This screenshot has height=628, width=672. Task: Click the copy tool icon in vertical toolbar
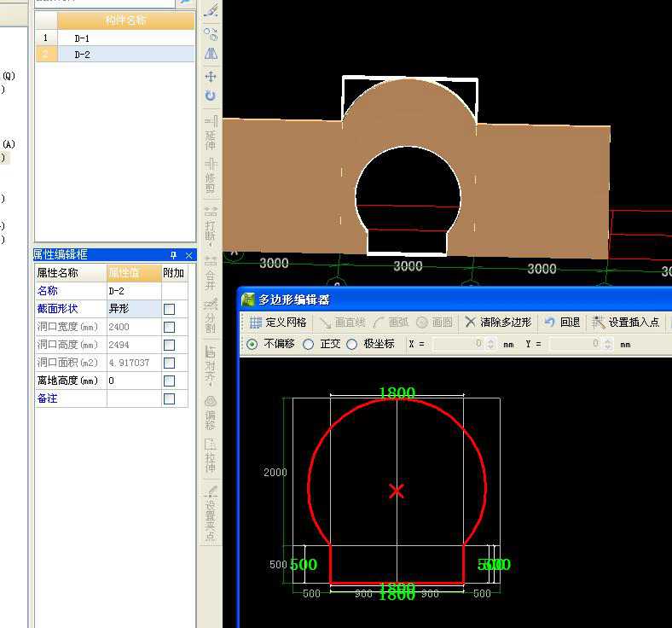pos(211,34)
